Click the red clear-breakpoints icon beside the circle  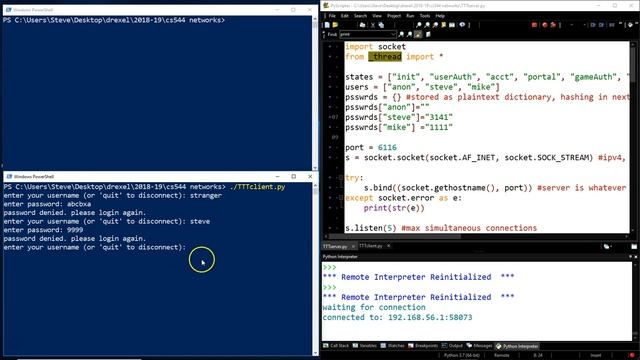click(553, 25)
